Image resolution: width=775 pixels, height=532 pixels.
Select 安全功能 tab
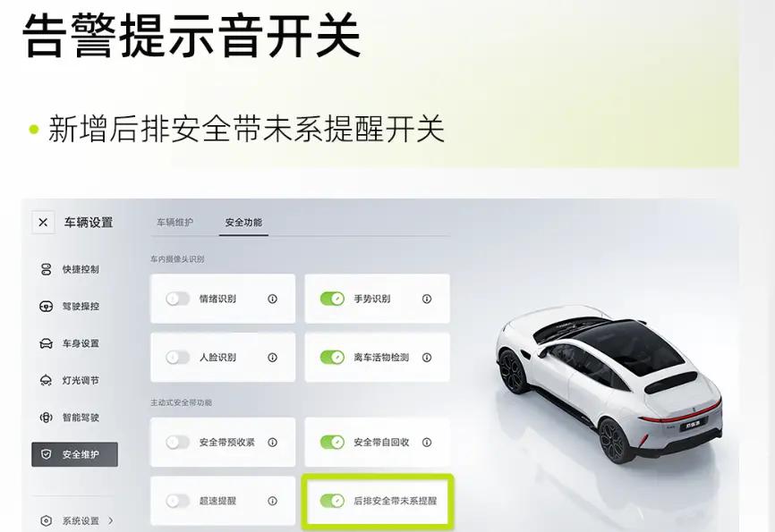pyautogui.click(x=243, y=223)
